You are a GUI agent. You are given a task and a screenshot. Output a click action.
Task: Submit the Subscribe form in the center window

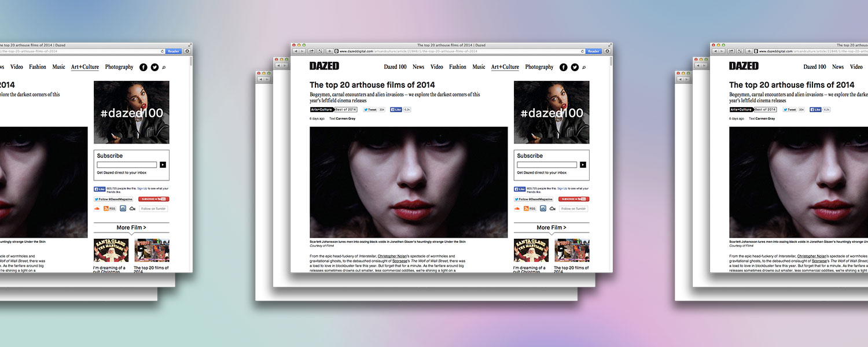coord(583,165)
